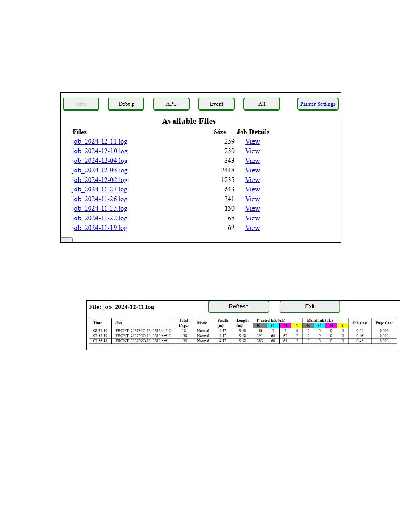Screen dimensions: 403x532
Task: Switch to the APC logs tab
Action: pos(171,104)
